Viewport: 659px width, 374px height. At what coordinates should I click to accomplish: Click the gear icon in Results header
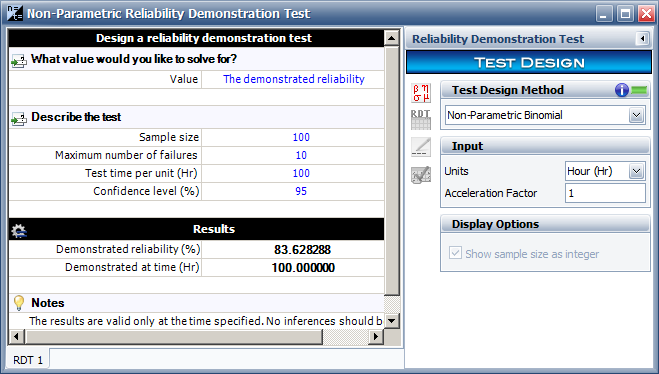18,230
